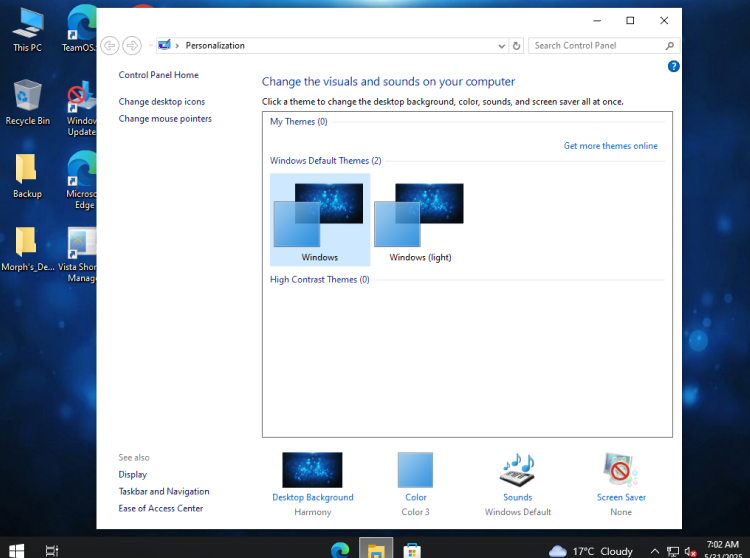Click Get more themes online link

click(610, 146)
